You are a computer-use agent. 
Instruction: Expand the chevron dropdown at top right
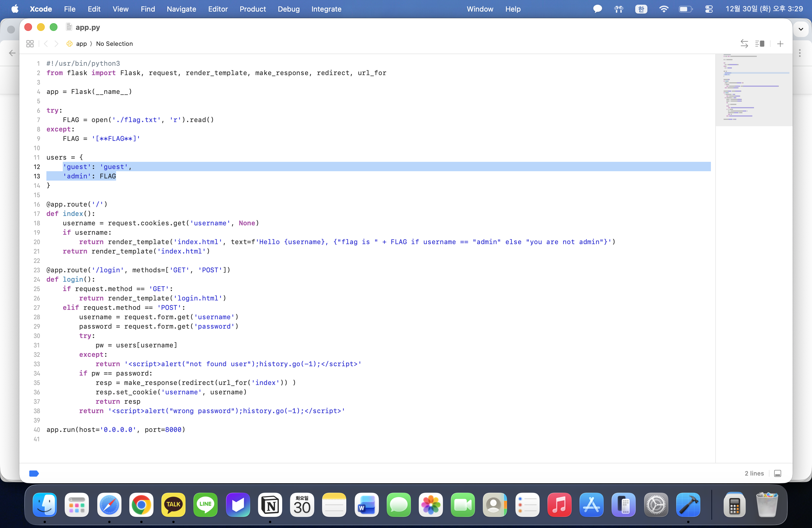pyautogui.click(x=801, y=29)
